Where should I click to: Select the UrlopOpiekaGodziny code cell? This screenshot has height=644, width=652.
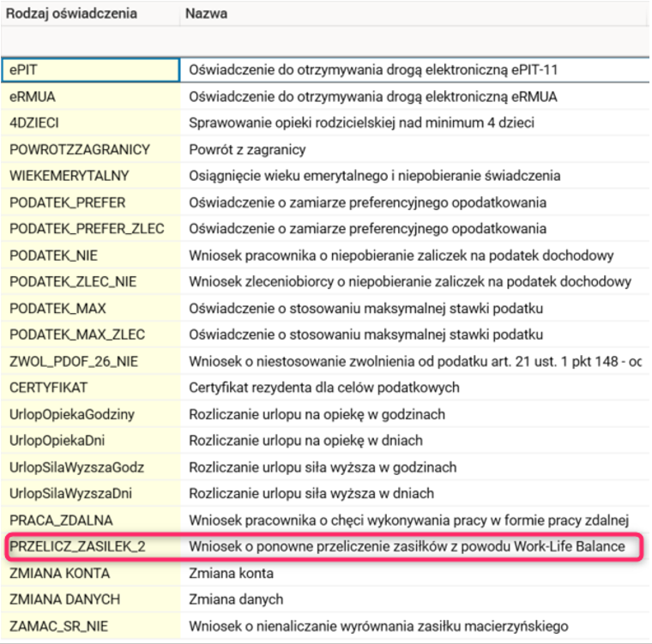[91, 414]
